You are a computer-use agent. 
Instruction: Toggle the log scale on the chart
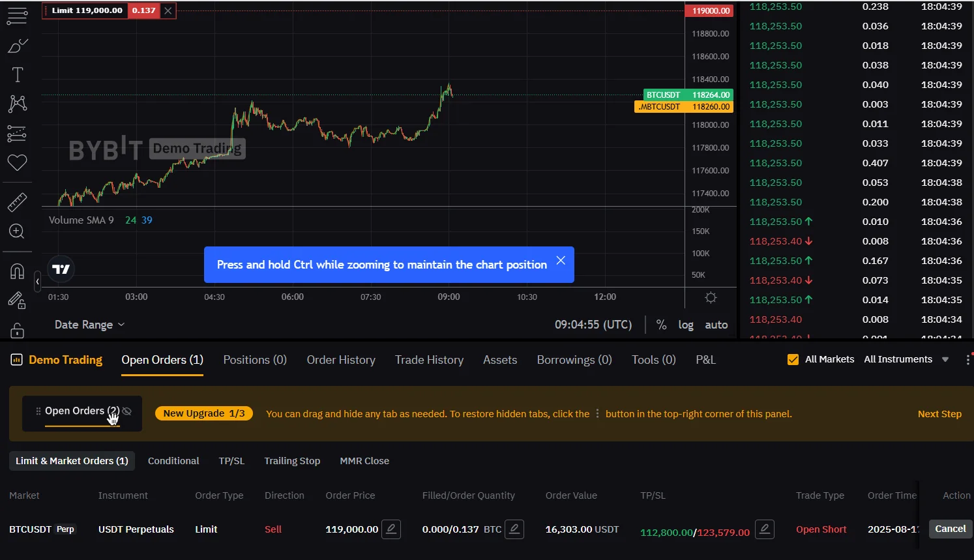(686, 325)
